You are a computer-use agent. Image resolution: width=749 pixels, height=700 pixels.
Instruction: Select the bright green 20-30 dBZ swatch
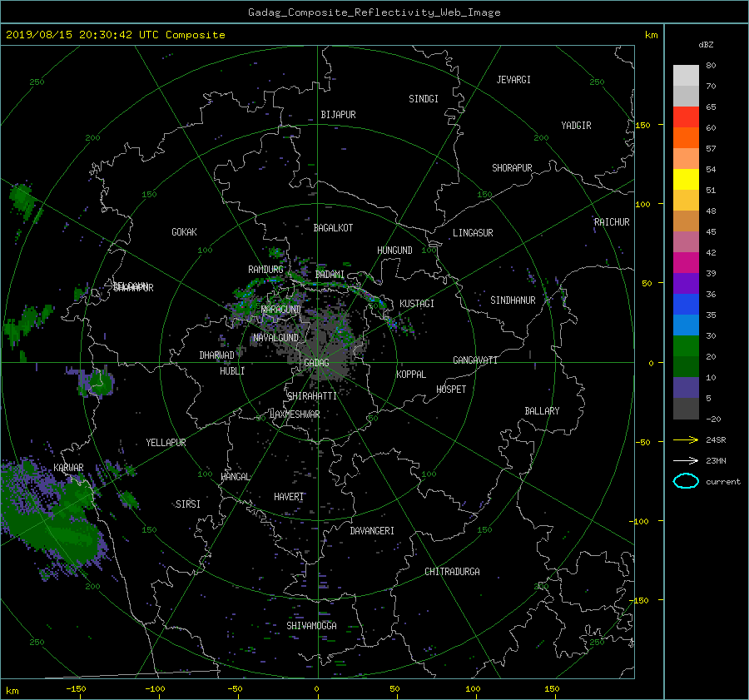tap(686, 346)
